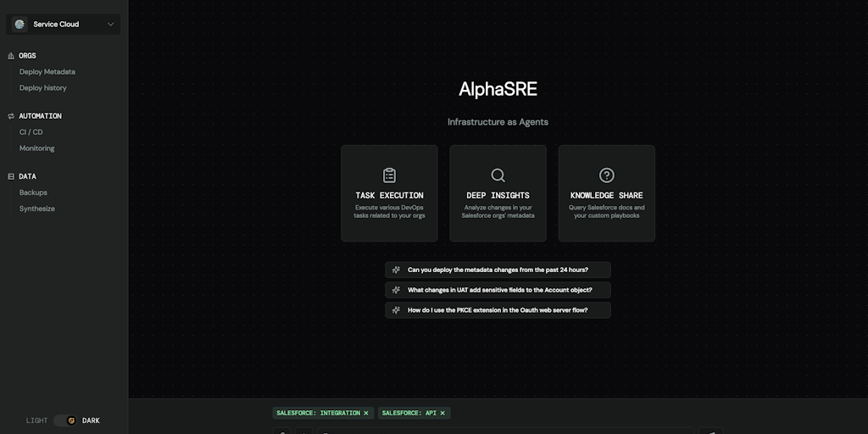Click the DATA section icon
Viewport: 868px width, 434px height.
[x=11, y=176]
